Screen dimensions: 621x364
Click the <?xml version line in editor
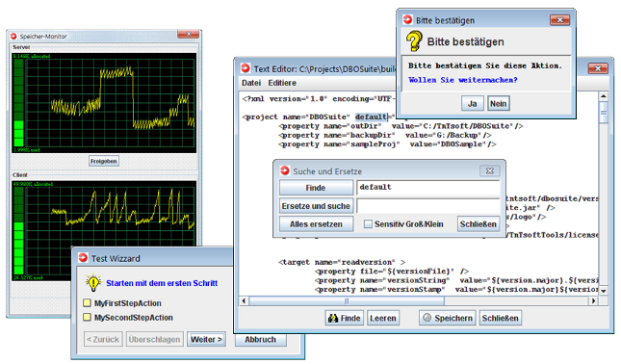(319, 98)
